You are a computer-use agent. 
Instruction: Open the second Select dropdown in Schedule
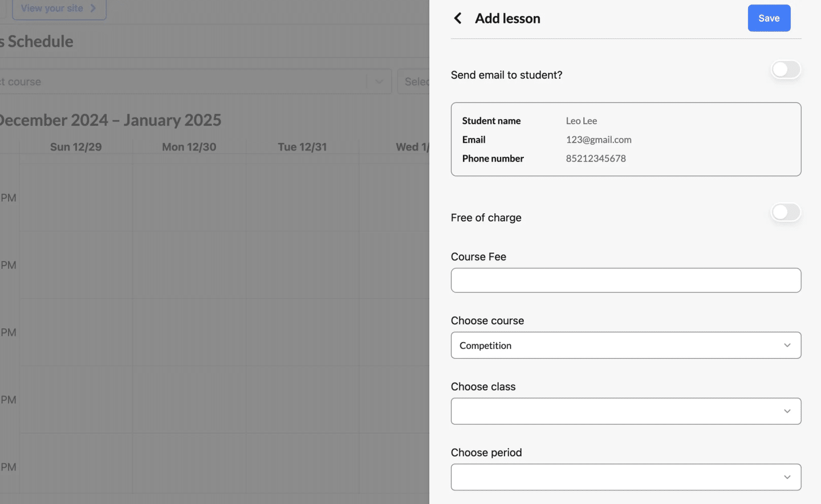[413, 82]
